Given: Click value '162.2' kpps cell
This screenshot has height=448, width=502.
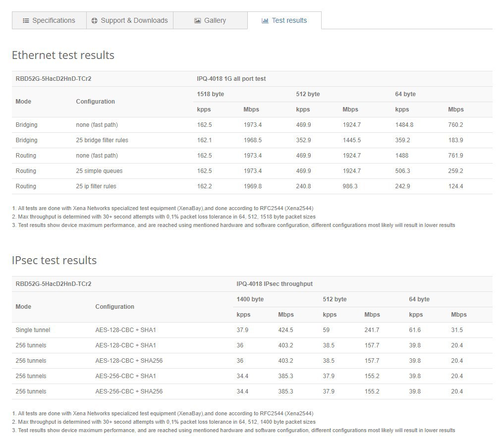Looking at the screenshot, I should (x=204, y=186).
